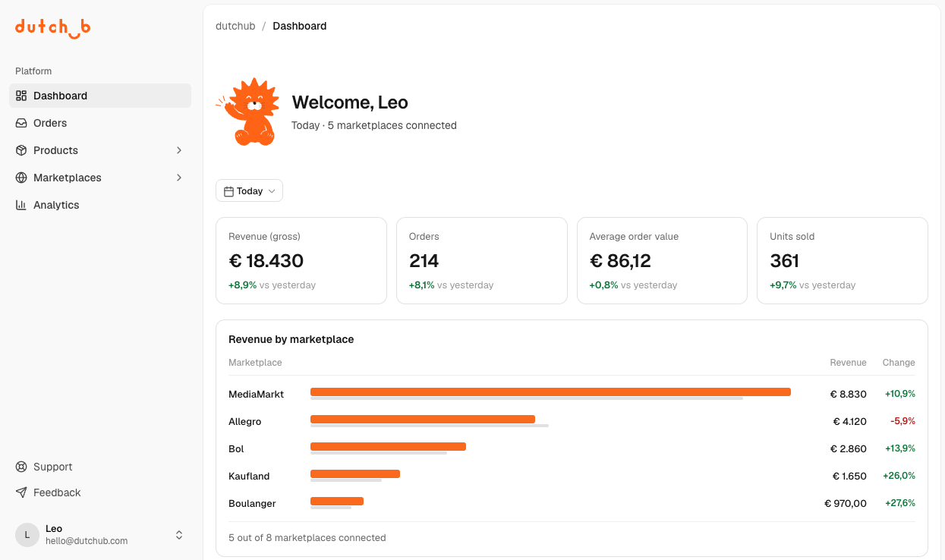Click the Dashboard grid icon
The image size is (945, 560).
(21, 96)
